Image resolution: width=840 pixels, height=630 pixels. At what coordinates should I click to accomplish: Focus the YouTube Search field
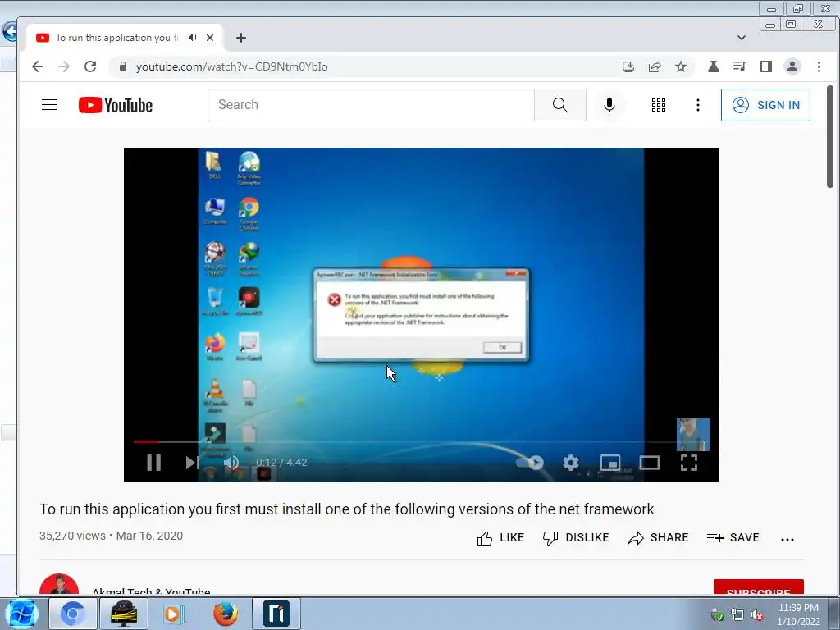point(371,105)
